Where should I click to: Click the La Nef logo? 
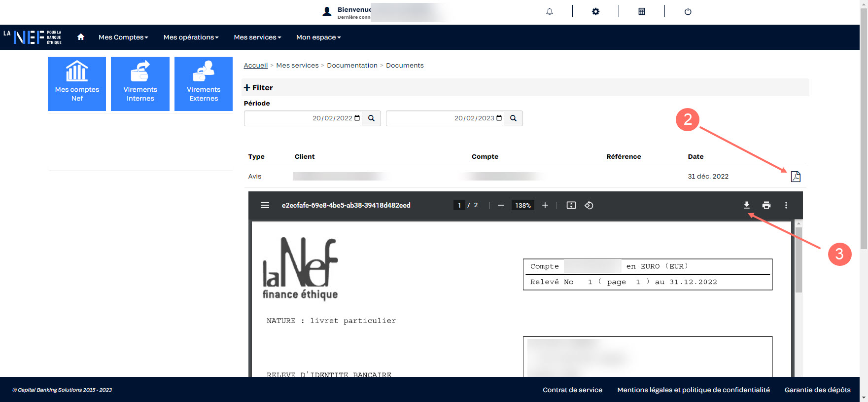click(33, 37)
